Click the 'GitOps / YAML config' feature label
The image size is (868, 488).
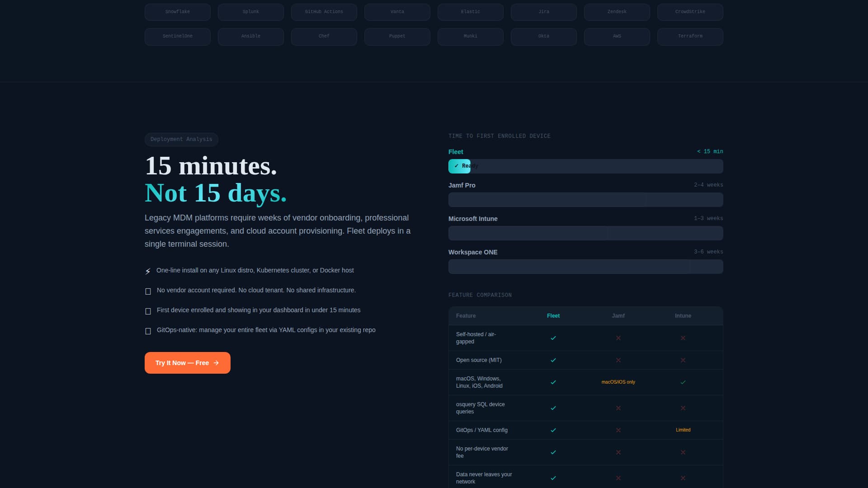click(x=482, y=430)
